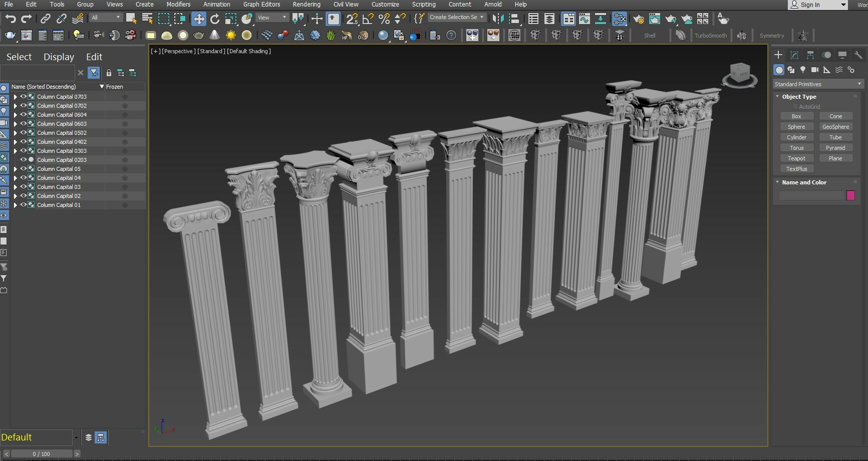Click the Teapot creation button
This screenshot has width=868, height=461.
click(x=796, y=158)
